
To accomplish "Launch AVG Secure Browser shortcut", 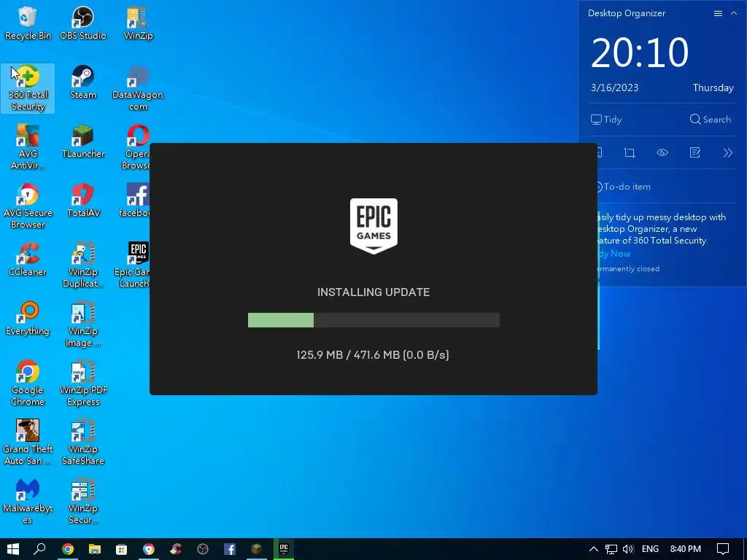I will click(28, 206).
